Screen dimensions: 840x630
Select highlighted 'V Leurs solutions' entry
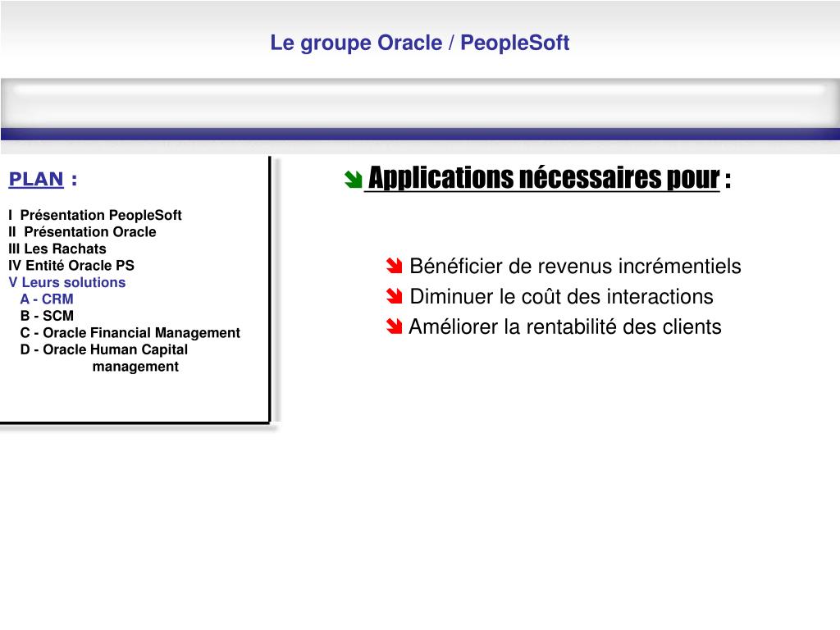click(x=67, y=282)
